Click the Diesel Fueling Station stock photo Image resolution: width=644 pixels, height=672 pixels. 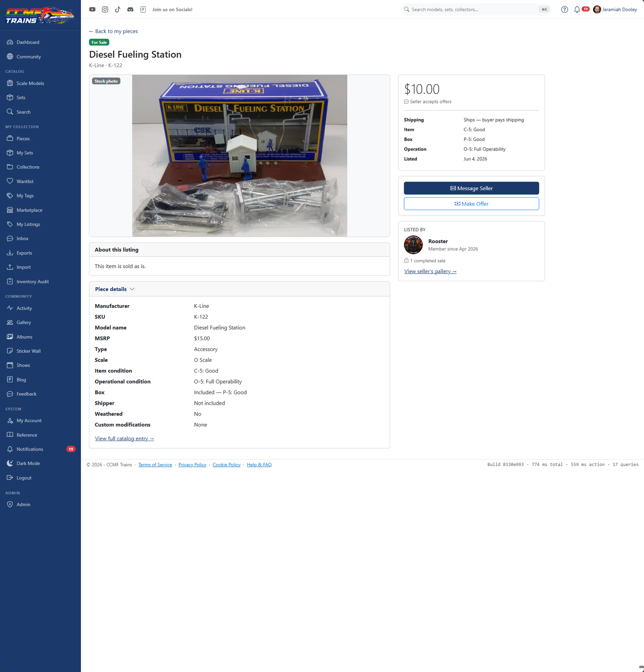point(239,156)
